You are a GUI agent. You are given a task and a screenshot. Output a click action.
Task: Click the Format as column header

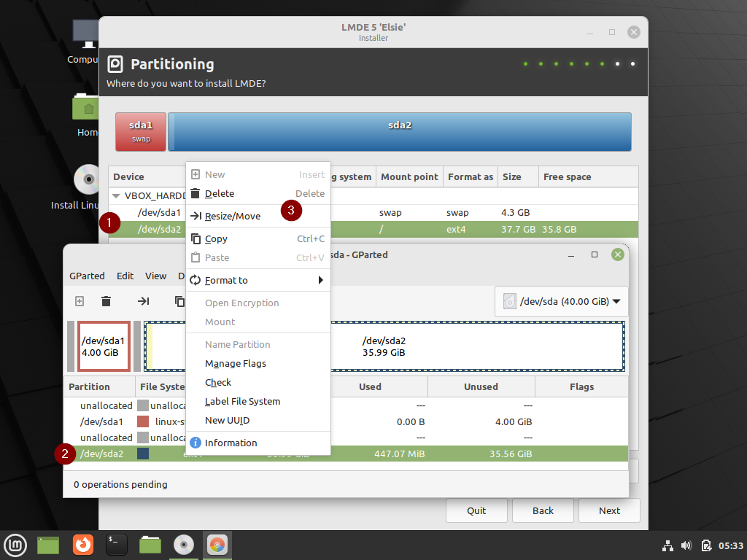471,176
